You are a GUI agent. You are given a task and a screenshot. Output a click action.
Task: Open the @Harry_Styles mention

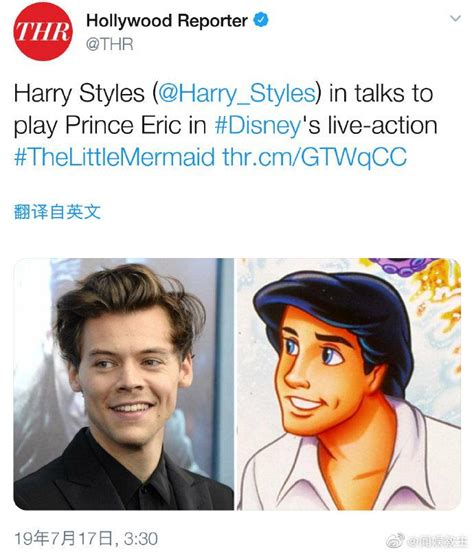point(237,93)
